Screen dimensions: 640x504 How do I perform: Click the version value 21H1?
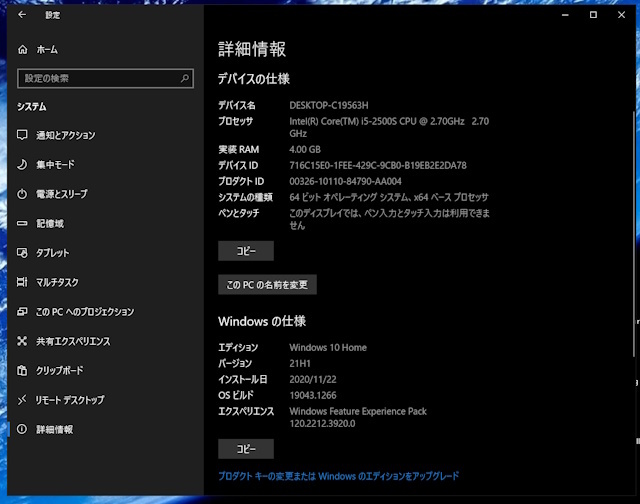click(x=300, y=363)
